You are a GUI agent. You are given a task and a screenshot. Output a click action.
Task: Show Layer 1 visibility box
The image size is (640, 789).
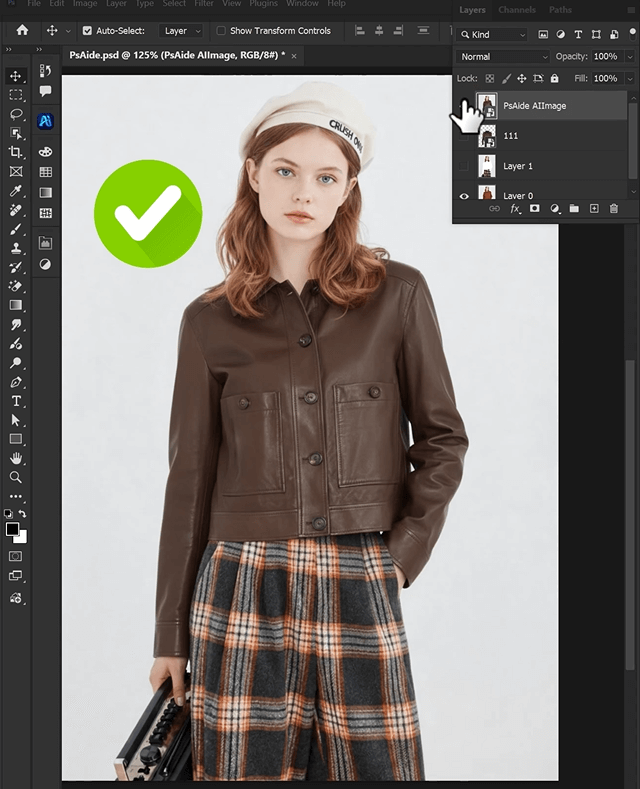point(464,166)
